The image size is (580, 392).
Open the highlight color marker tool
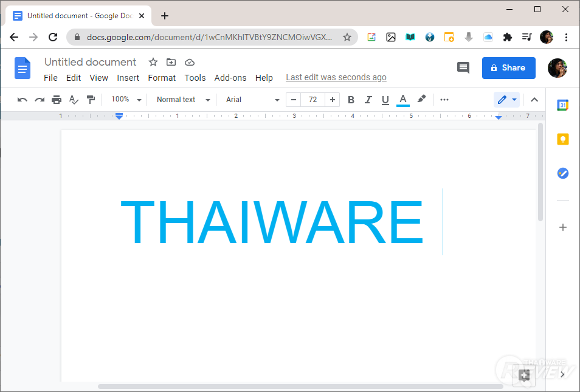tap(421, 99)
